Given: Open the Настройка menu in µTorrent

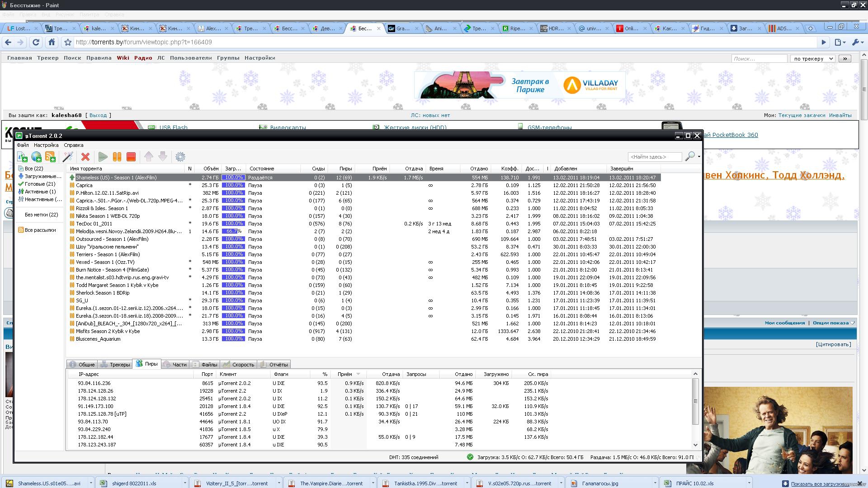Looking at the screenshot, I should [x=46, y=145].
